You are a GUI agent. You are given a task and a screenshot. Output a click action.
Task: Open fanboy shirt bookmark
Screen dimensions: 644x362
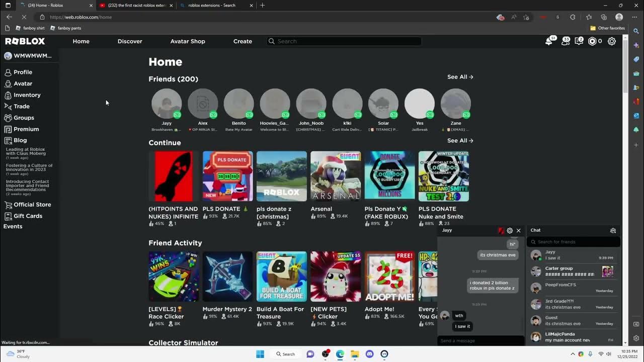[30, 28]
